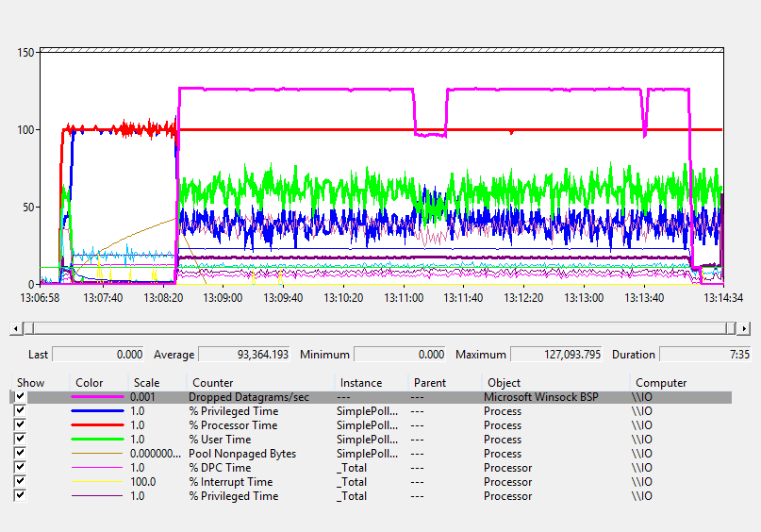
Task: Uncheck Show for Process % Privileged Time
Action: [x=20, y=410]
